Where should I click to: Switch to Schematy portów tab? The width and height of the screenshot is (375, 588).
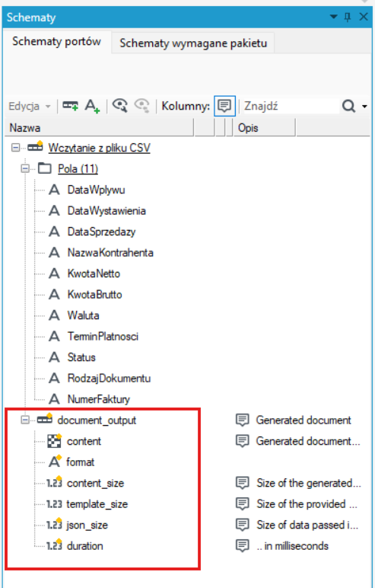coord(56,42)
